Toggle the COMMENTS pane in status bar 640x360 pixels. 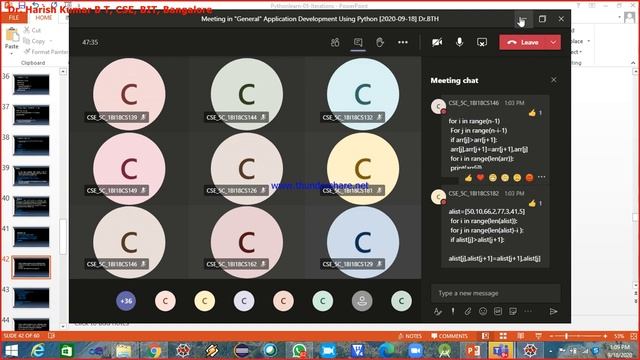(449, 336)
